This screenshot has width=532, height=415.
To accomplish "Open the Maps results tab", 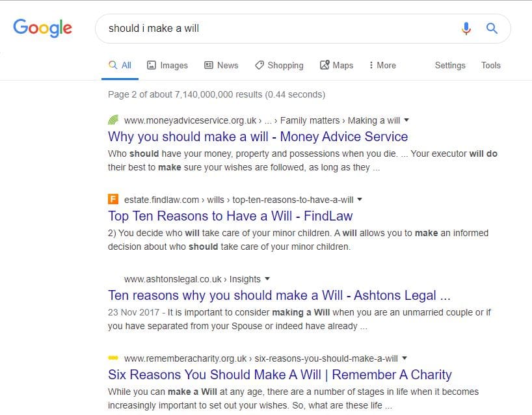I will pyautogui.click(x=337, y=65).
